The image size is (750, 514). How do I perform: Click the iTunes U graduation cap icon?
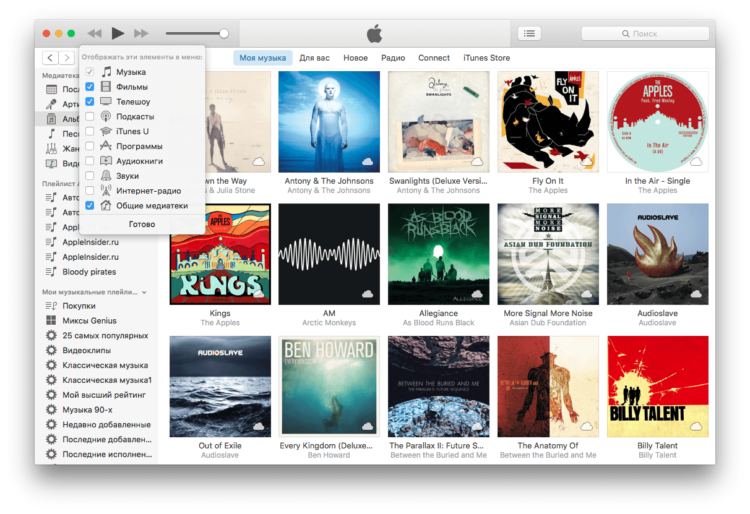click(x=106, y=131)
